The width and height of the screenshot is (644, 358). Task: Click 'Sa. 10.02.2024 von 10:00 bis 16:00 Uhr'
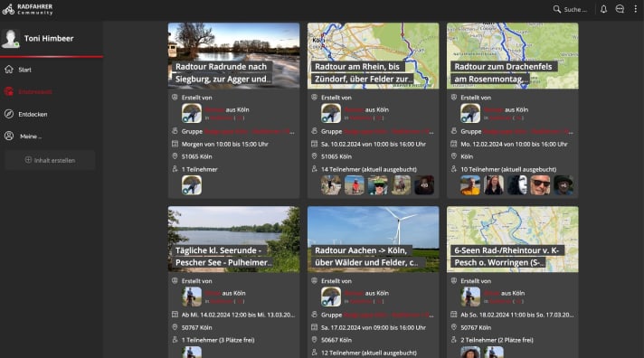coord(374,144)
